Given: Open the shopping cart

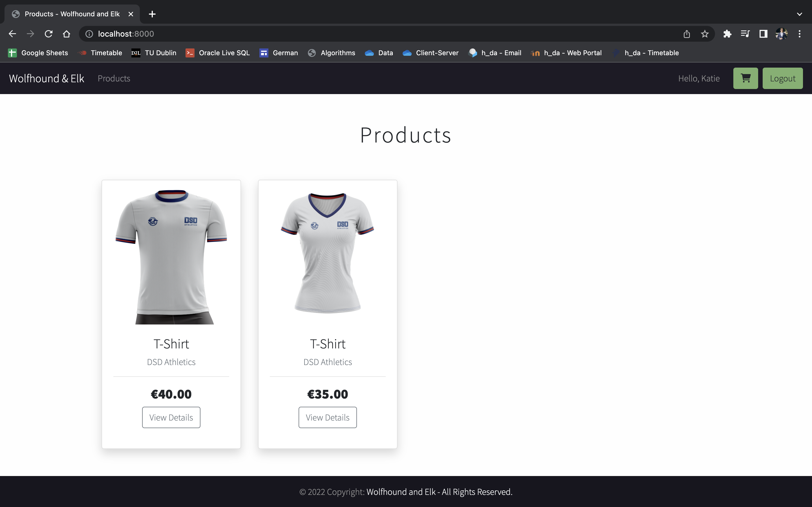Looking at the screenshot, I should 745,78.
